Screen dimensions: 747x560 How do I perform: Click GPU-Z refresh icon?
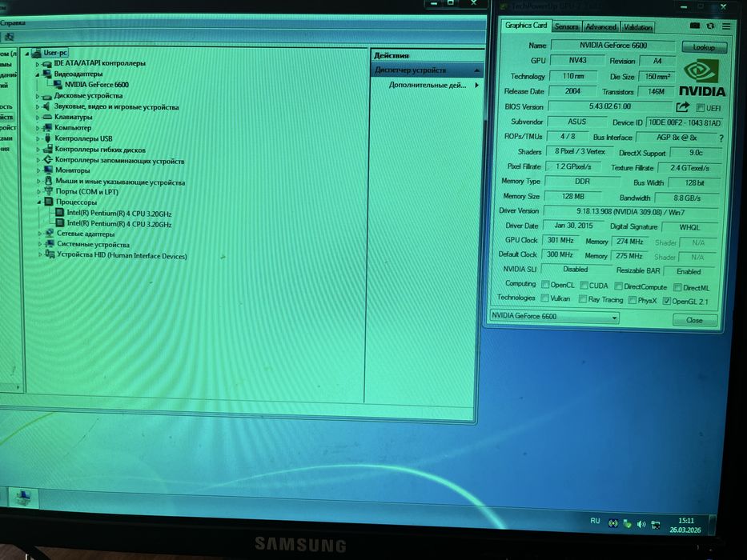[710, 26]
